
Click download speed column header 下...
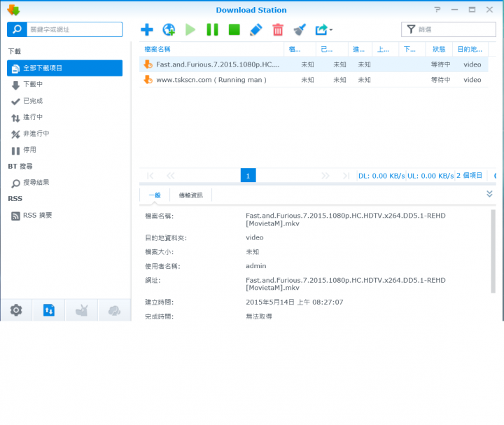tap(412, 49)
